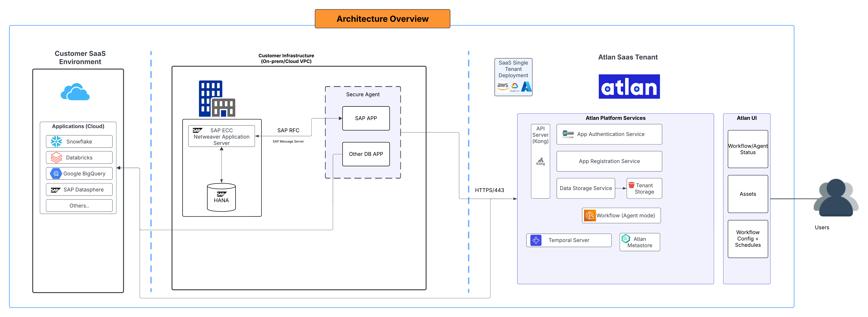Click the Architecture Overview title bar

click(x=382, y=19)
